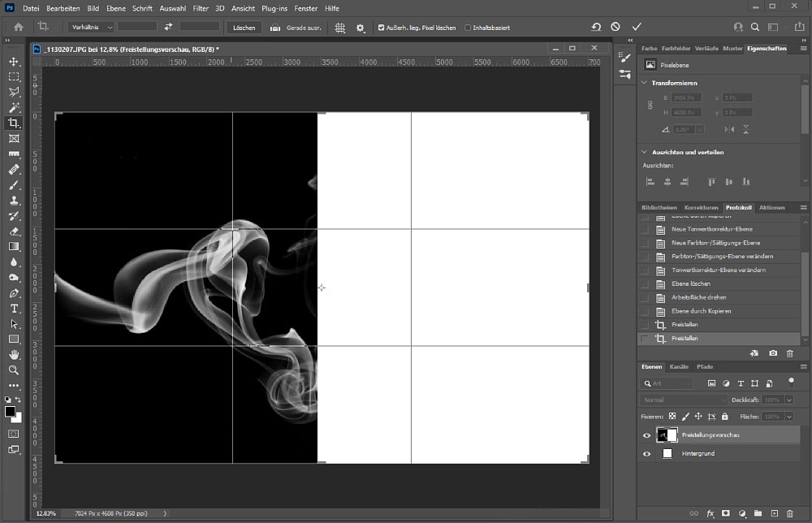Viewport: 812px width, 523px height.
Task: Click the Löschen button in options bar
Action: pos(244,28)
